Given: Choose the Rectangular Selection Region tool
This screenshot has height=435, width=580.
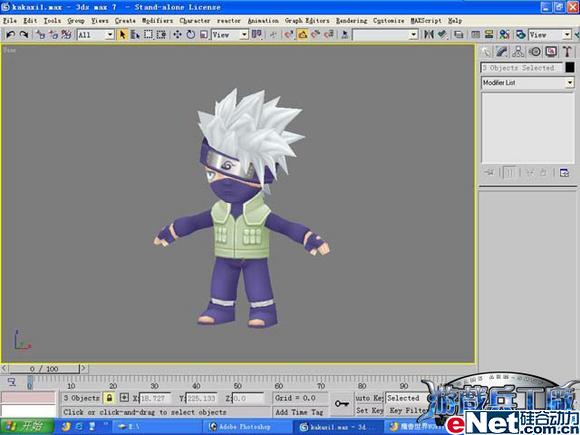Looking at the screenshot, I should pos(148,35).
